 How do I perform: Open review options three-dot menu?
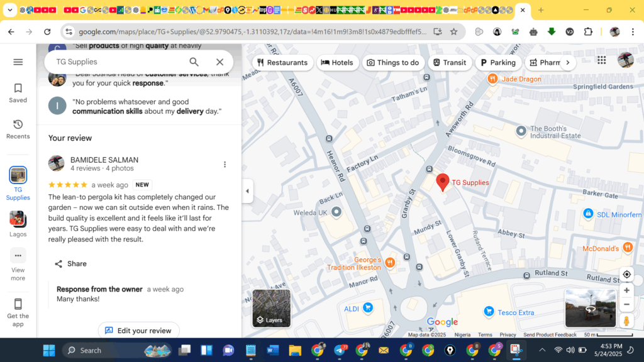click(x=225, y=165)
